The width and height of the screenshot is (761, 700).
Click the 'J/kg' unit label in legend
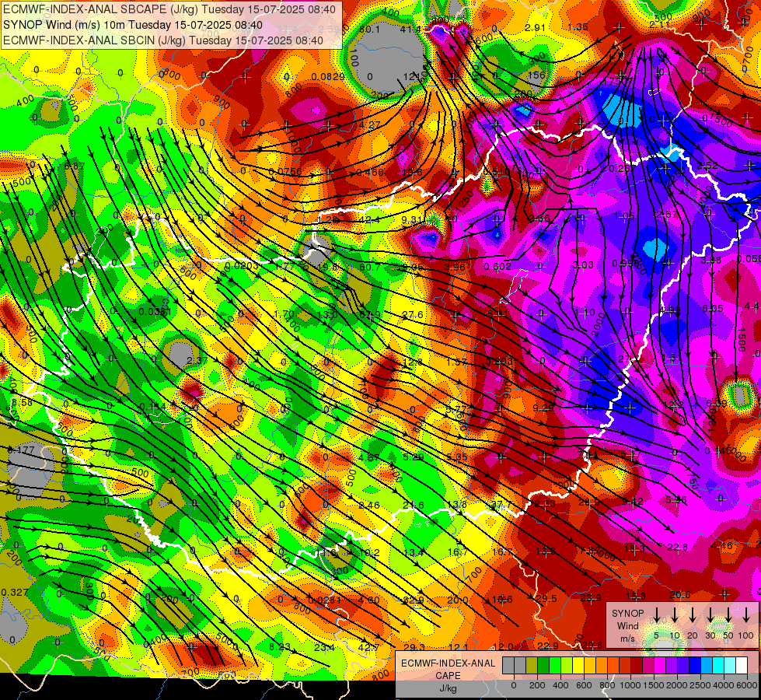tap(448, 688)
